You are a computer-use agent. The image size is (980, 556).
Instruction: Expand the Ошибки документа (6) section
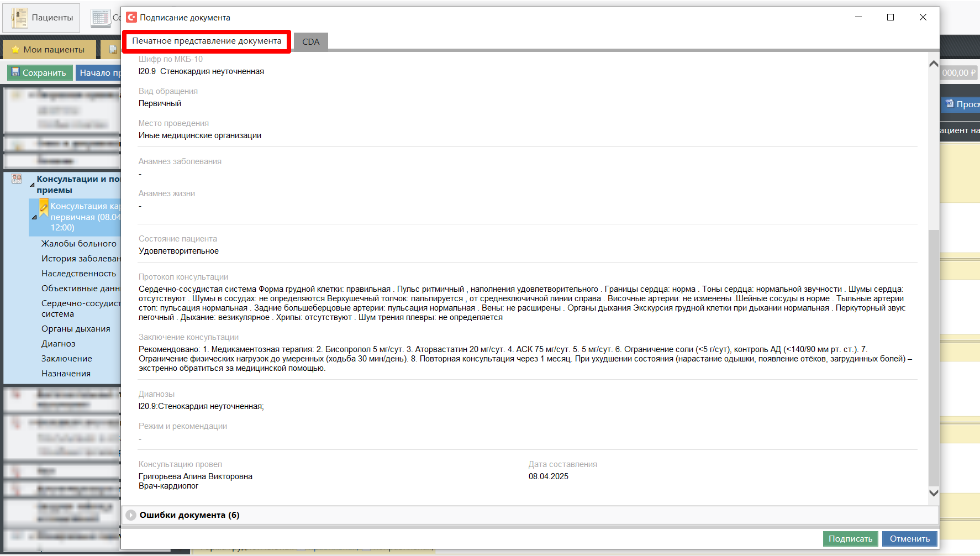pyautogui.click(x=131, y=515)
